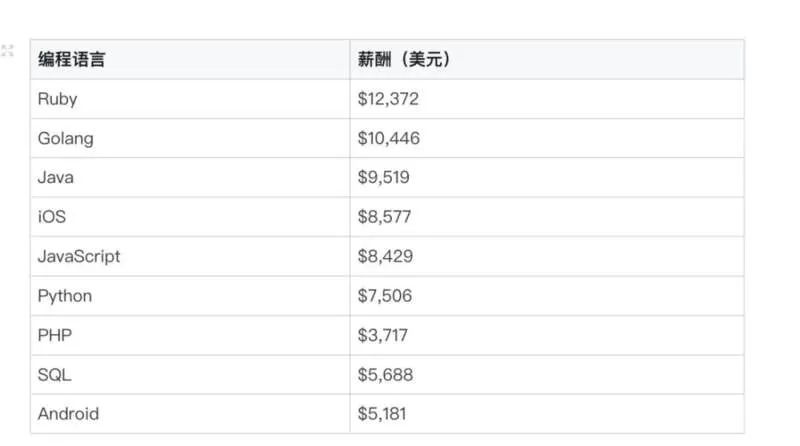Select the iOS cell

coord(190,217)
